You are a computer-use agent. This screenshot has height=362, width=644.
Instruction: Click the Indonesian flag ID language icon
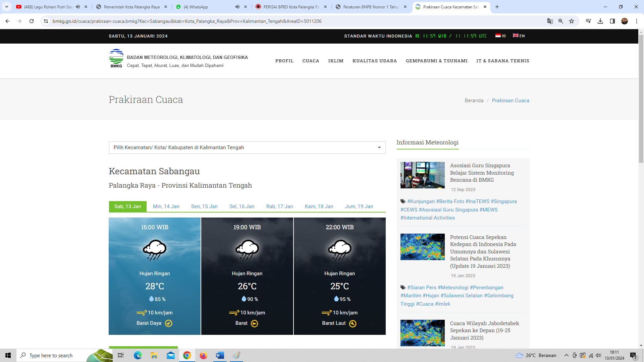[500, 36]
